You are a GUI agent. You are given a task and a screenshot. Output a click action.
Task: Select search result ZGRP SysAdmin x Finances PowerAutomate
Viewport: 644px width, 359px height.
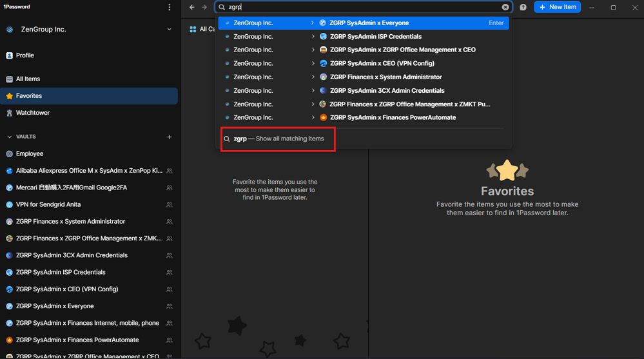pos(364,117)
